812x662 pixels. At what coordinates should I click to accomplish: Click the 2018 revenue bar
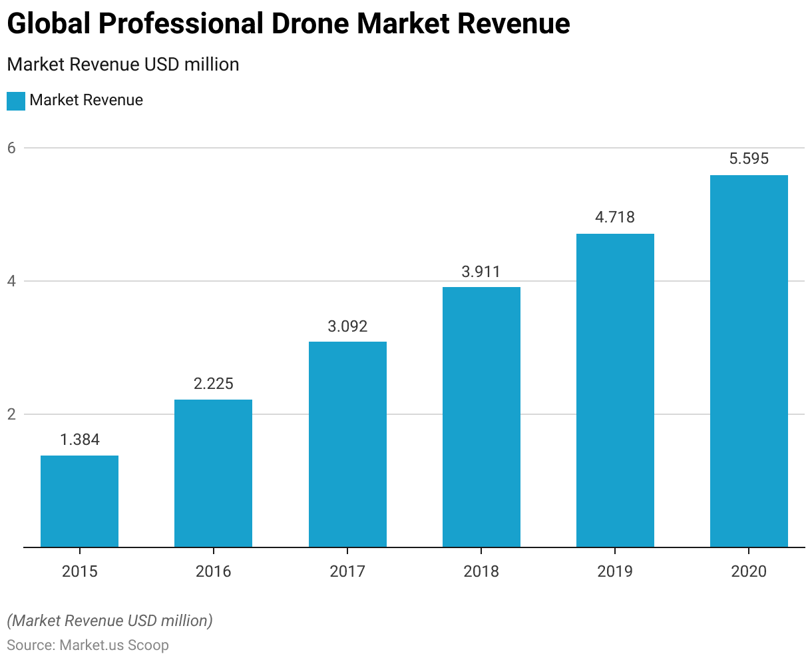coord(481,417)
